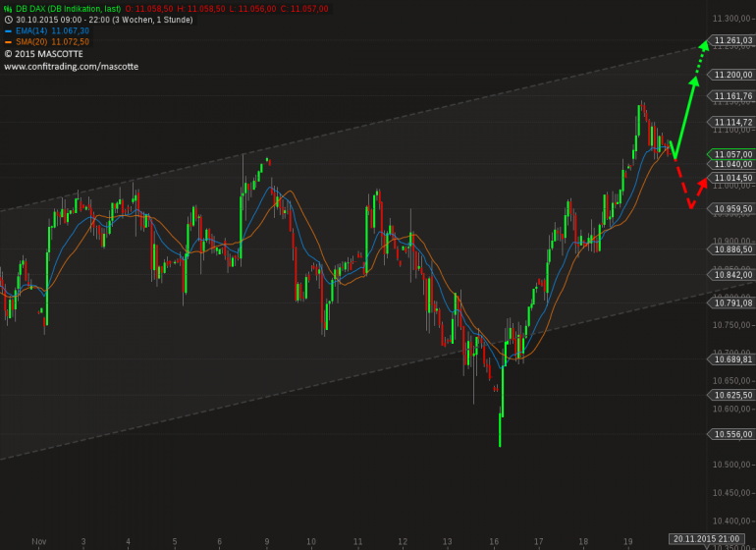Click the 10.750,00 axis label
This screenshot has width=756, height=550.
[730, 325]
